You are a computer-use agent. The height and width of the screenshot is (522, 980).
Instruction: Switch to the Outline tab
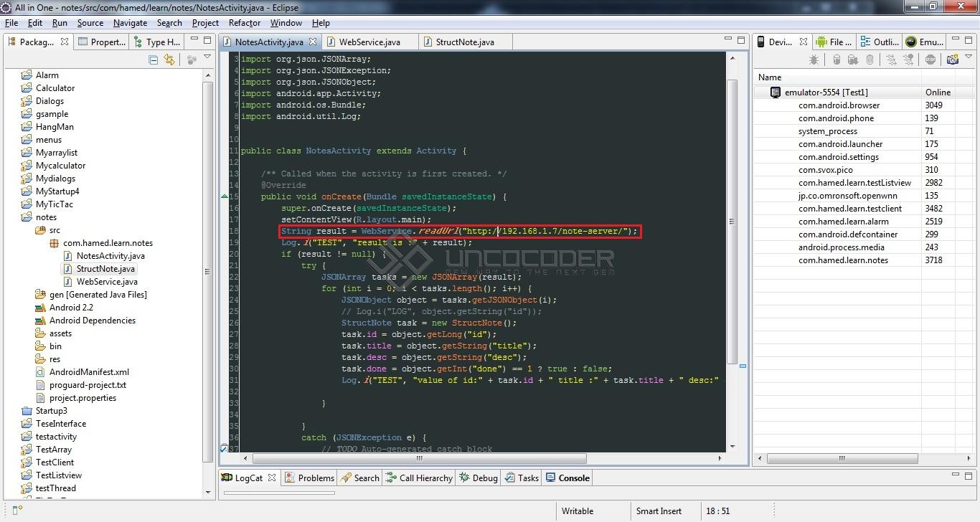(x=879, y=42)
